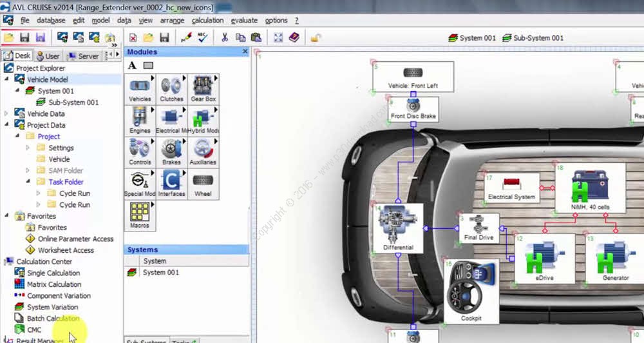Click Sub-System 001 breadcrumb in toolbar

tap(533, 38)
